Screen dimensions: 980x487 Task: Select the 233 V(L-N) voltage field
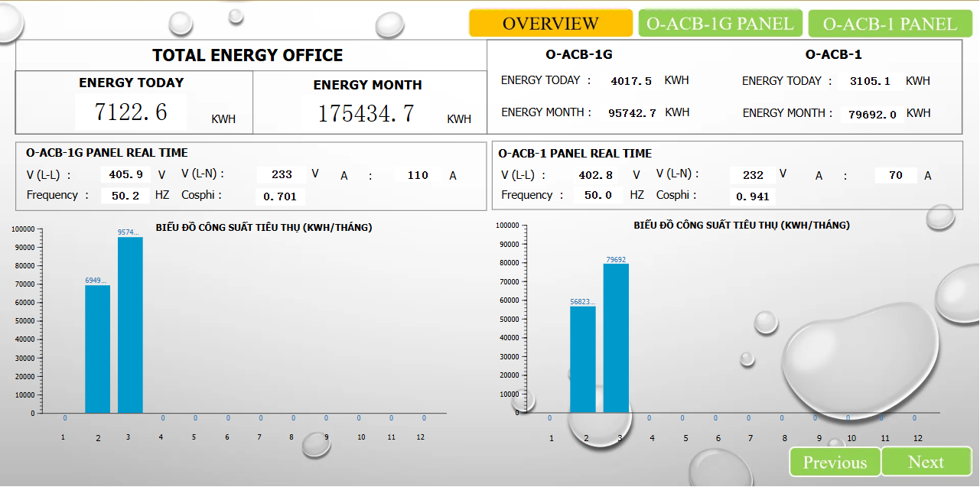coord(282,175)
